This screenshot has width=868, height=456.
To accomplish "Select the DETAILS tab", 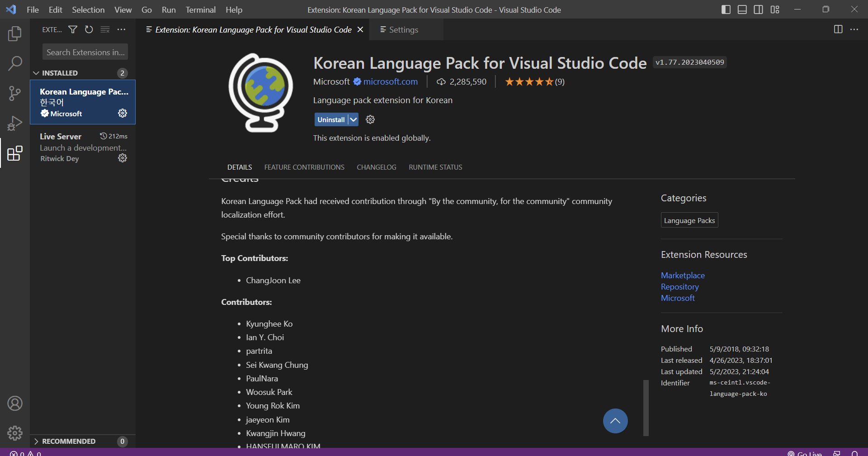I will (240, 167).
